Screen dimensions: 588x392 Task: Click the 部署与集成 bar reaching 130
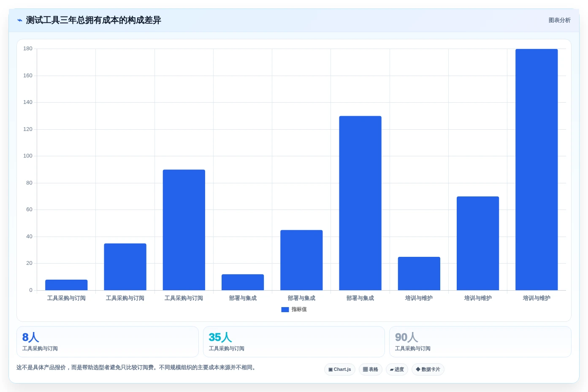(x=360, y=203)
